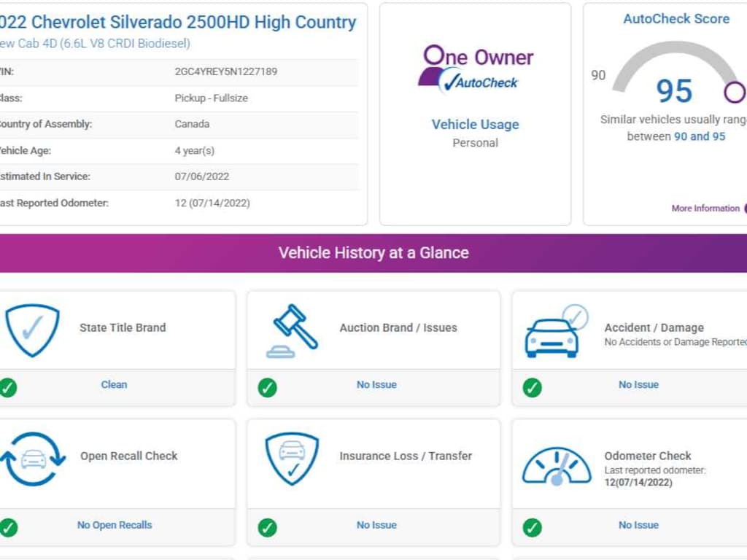The height and width of the screenshot is (560, 747).
Task: Click the Vehicle History at a Glance banner
Action: pyautogui.click(x=373, y=253)
